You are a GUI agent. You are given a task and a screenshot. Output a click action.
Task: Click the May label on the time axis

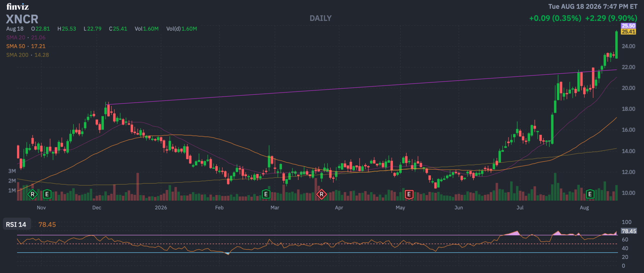400,208
